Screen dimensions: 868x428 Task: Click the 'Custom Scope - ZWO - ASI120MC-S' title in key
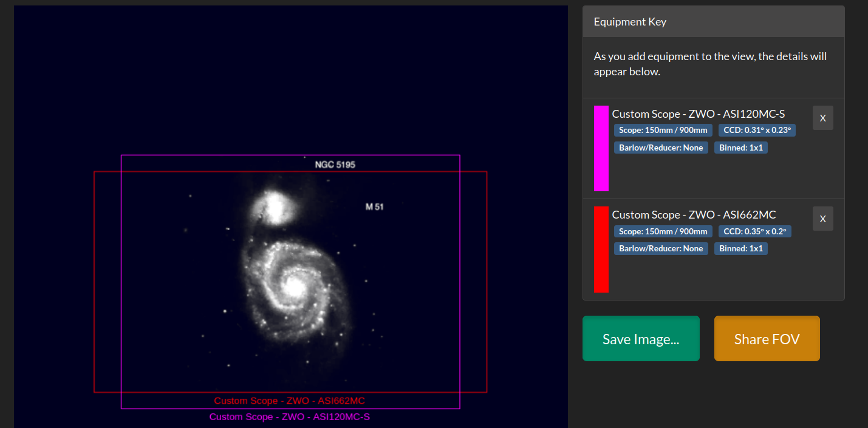[x=699, y=114]
